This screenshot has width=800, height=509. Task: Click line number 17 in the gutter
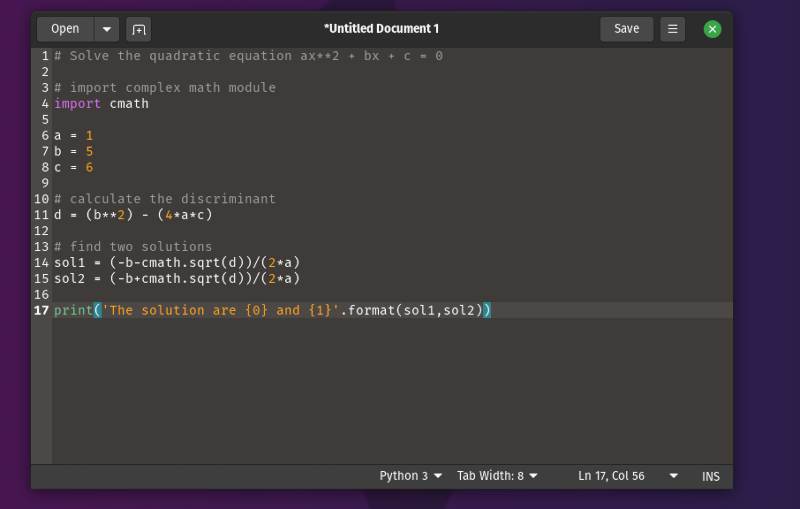[x=41, y=310]
